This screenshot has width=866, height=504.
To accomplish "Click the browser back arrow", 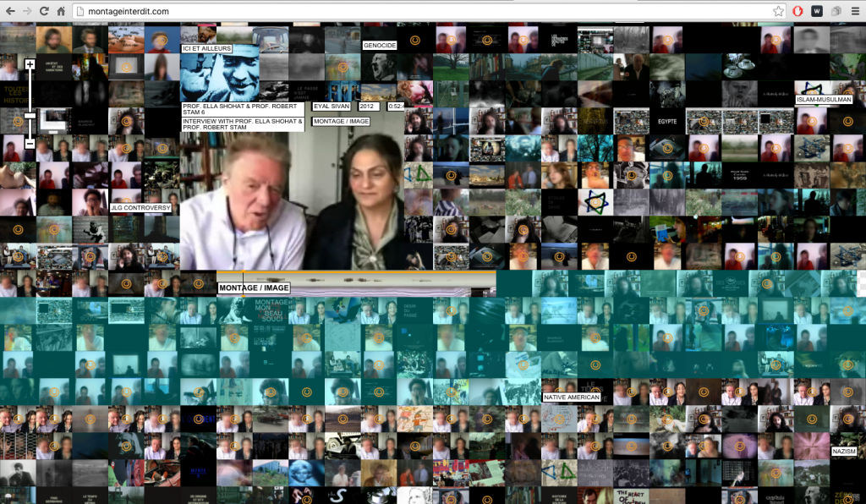I will coord(10,12).
